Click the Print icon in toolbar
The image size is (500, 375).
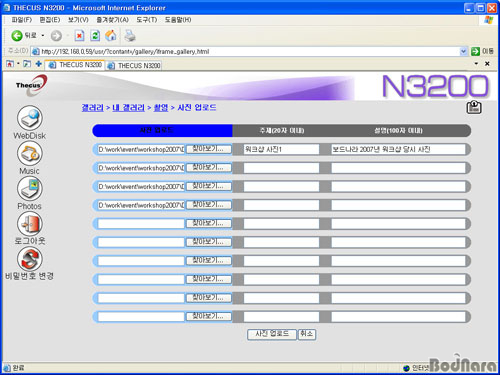[130, 36]
